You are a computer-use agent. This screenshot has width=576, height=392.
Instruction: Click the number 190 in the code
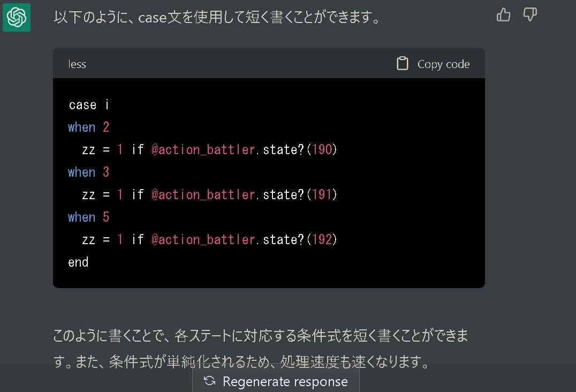tap(322, 150)
